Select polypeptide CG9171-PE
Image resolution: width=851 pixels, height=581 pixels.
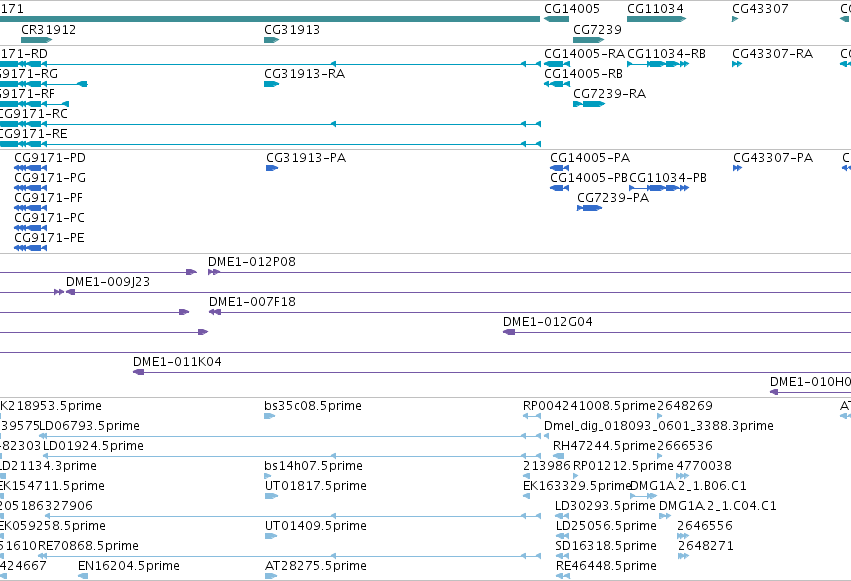coord(30,248)
